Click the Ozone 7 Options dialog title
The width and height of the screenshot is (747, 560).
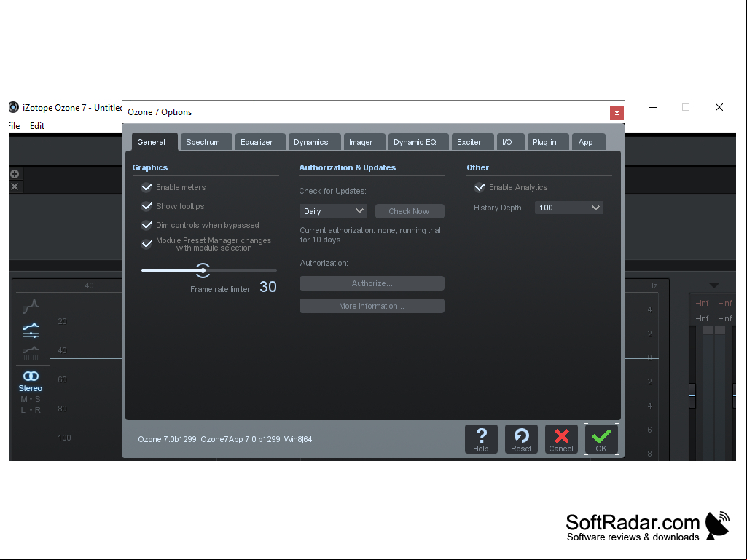tap(160, 112)
